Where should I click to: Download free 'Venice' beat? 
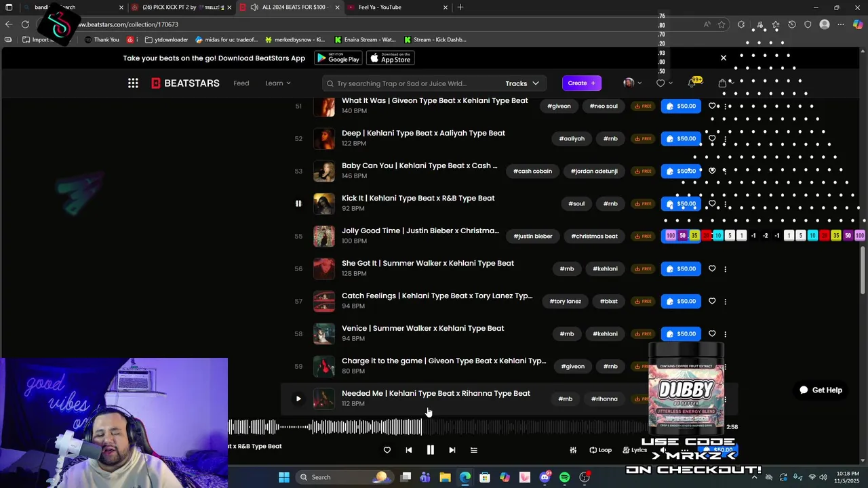pyautogui.click(x=643, y=334)
